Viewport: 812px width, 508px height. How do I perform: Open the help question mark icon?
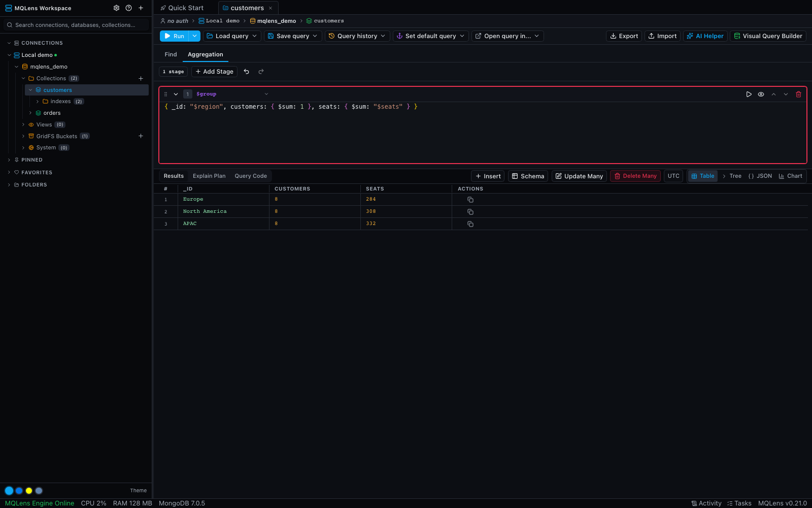click(128, 8)
